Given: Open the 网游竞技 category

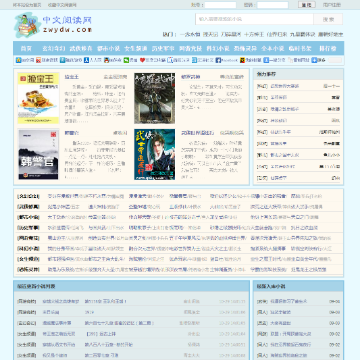Looking at the screenshot, I should (190, 49).
